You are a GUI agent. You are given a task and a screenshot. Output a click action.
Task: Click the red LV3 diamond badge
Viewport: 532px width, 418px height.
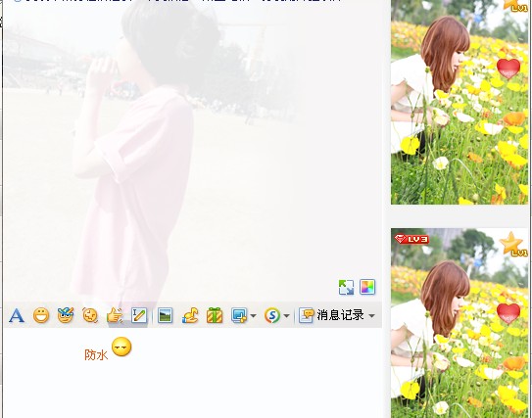pos(411,239)
